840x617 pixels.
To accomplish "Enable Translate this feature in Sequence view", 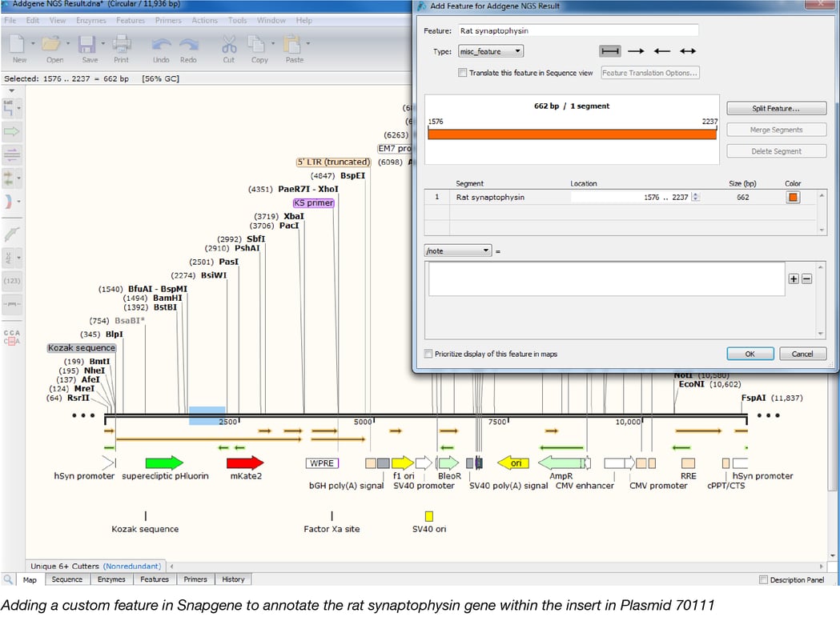I will click(x=462, y=72).
